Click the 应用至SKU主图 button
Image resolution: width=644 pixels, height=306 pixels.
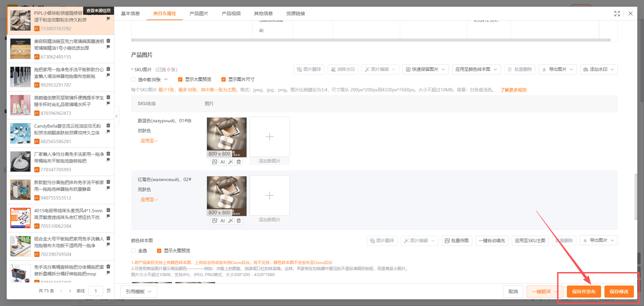click(530, 241)
